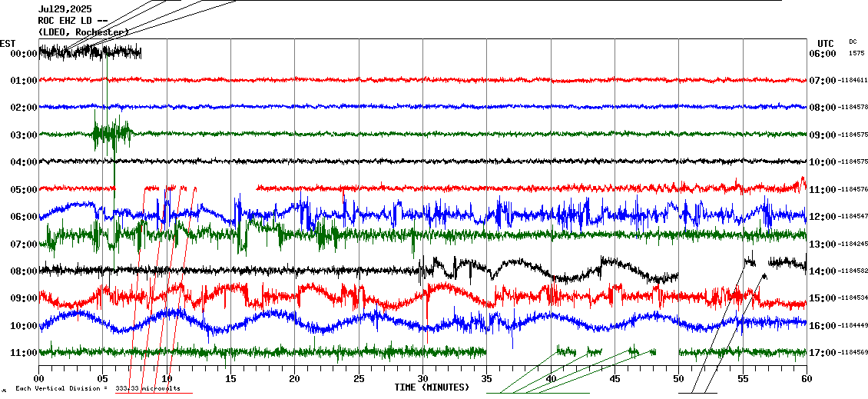Select the -1184611 DC offset value
This screenshot has height=399, width=868.
tap(852, 81)
